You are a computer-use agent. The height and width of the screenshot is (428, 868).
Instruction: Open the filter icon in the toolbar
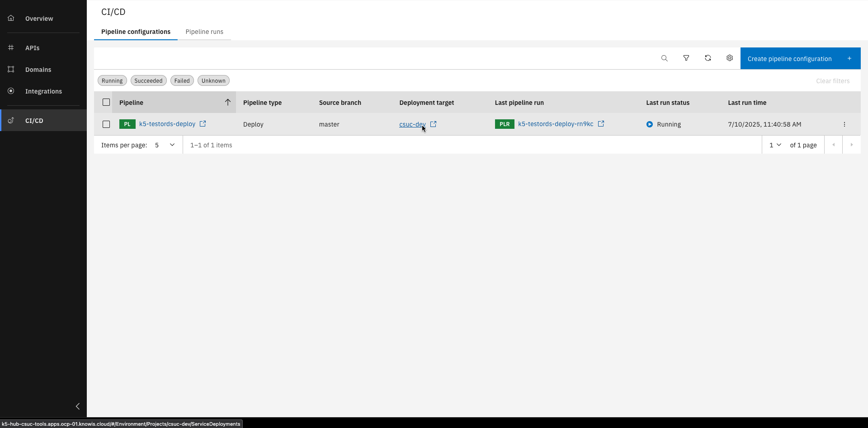[x=686, y=58]
